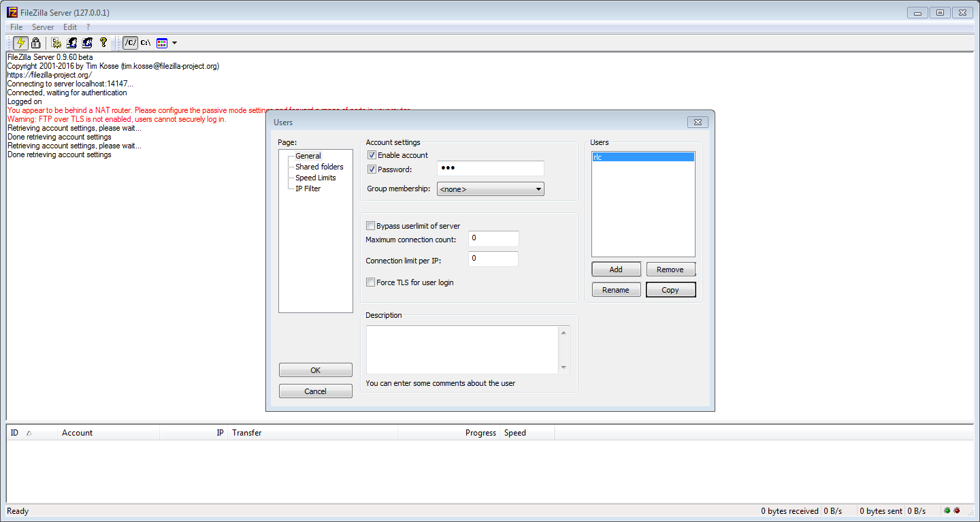Click the Transfer column header

[312, 433]
